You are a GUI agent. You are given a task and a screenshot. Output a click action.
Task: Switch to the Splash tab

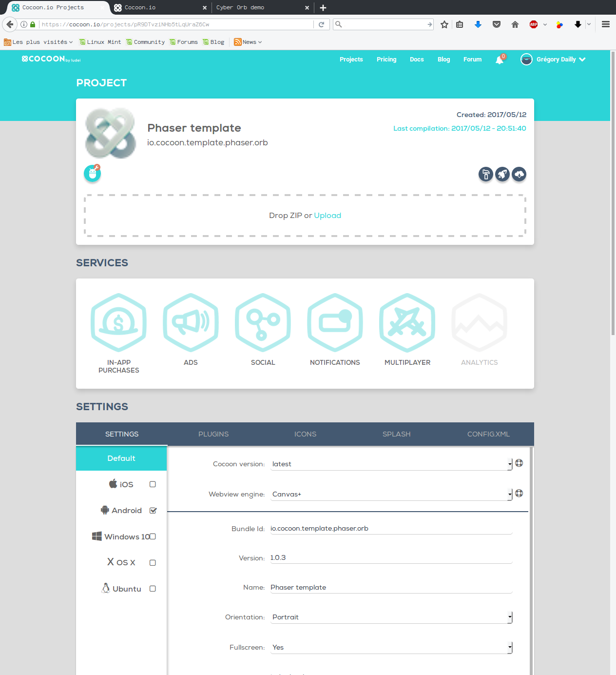coord(397,434)
